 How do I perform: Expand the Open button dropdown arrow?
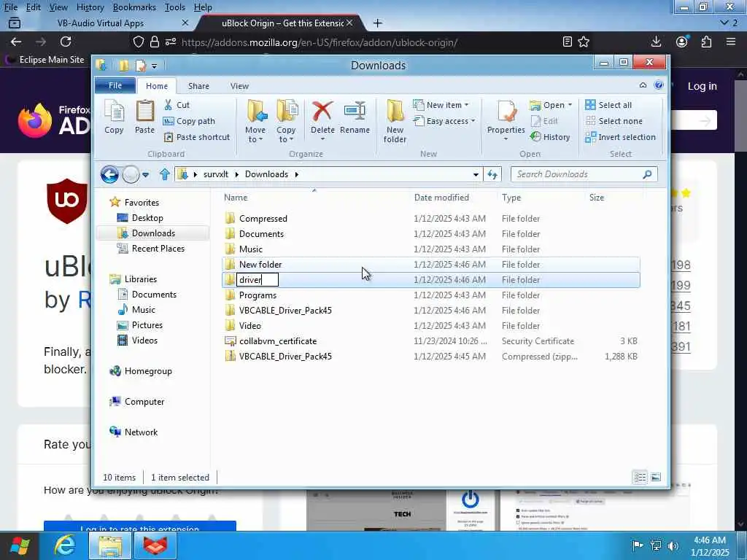pyautogui.click(x=570, y=105)
